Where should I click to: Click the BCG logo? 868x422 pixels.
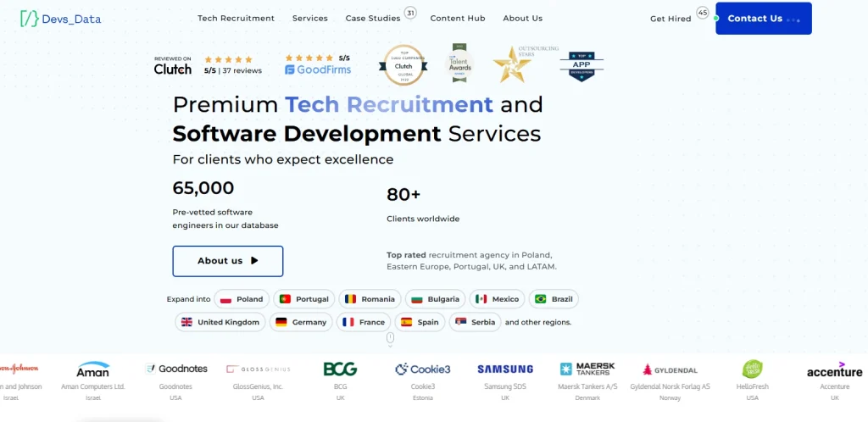(x=341, y=369)
